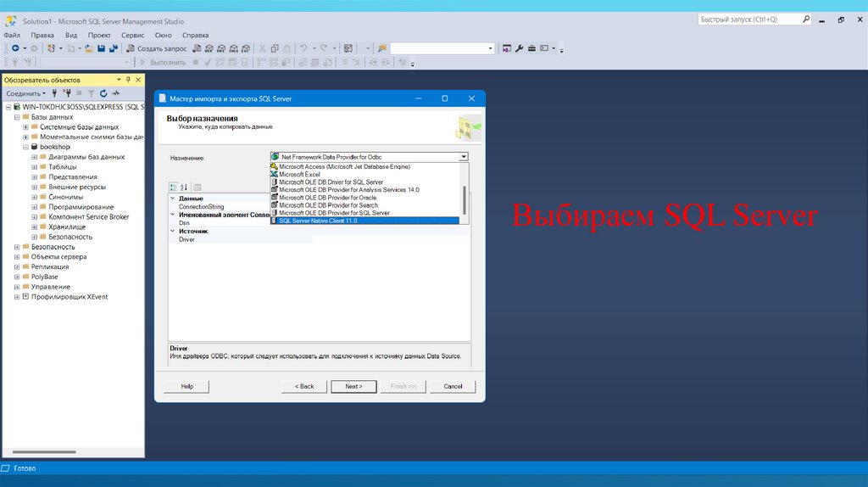868x487 pixels.
Task: Click the categorized view icon in property grid
Action: (x=173, y=188)
